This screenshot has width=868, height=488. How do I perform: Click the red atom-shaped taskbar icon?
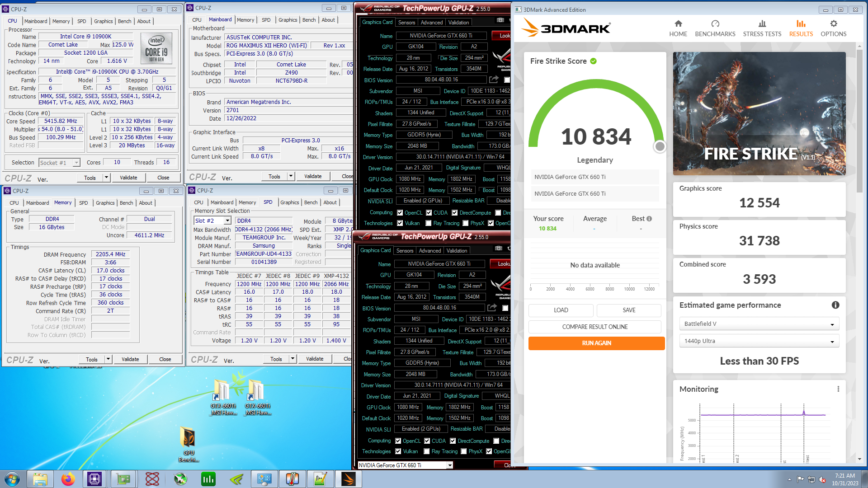pos(152,479)
